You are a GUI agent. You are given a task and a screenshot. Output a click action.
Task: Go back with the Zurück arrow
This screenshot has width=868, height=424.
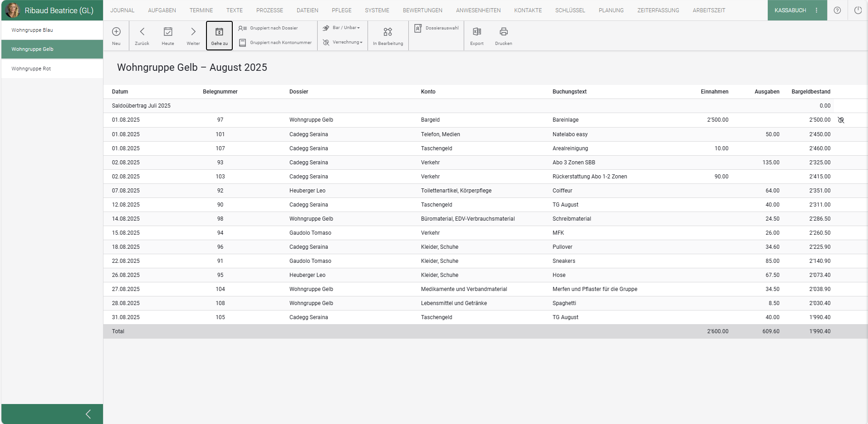(x=142, y=32)
